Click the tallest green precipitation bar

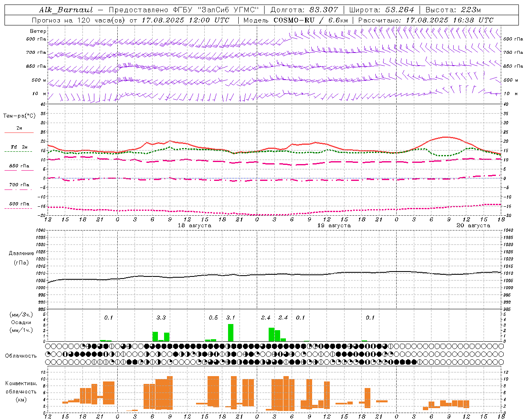click(x=231, y=333)
